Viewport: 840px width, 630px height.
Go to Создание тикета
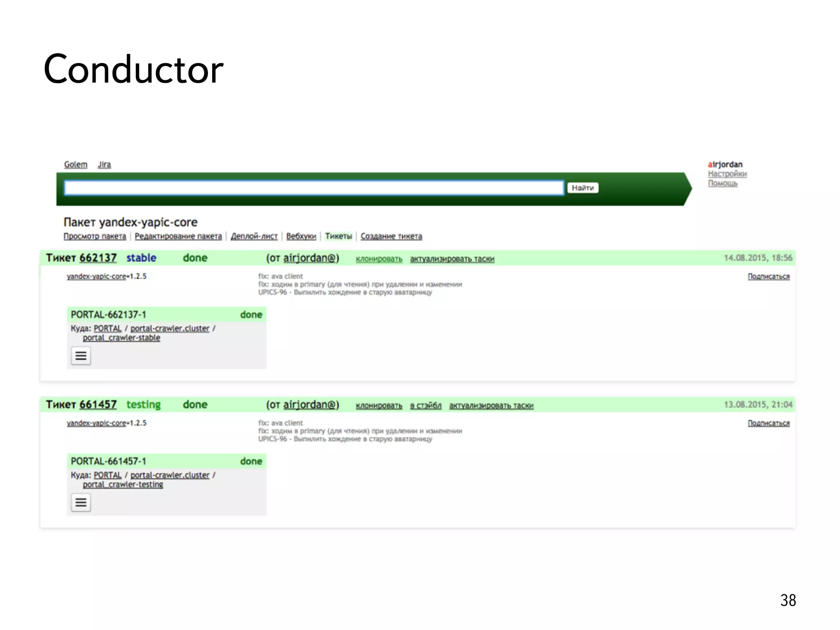tap(391, 236)
